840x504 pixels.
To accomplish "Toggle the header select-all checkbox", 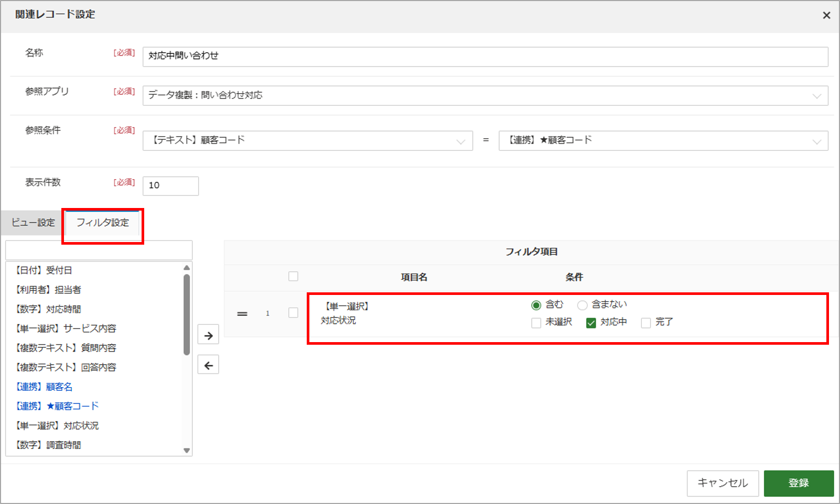I will pyautogui.click(x=293, y=276).
